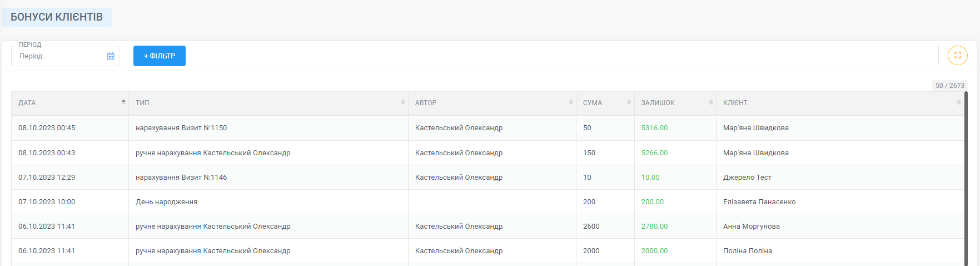
Task: Select the День народження bonus row
Action: (x=487, y=202)
